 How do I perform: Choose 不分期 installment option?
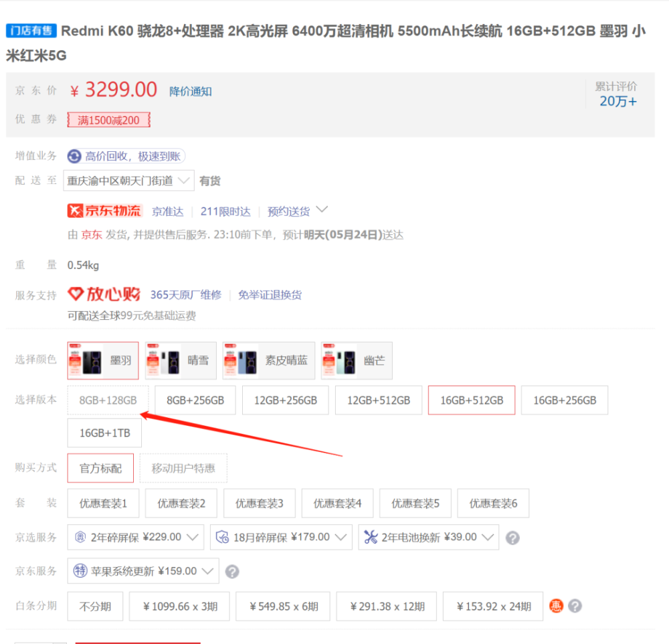[x=95, y=606]
